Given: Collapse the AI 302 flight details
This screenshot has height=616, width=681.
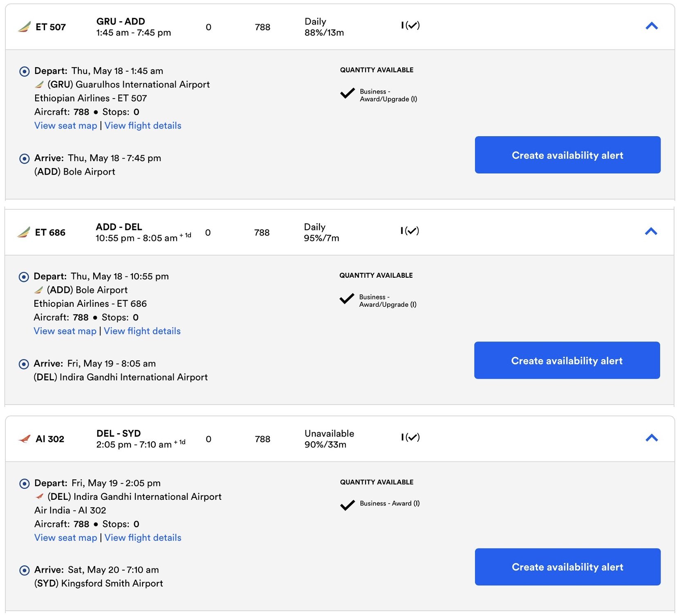Looking at the screenshot, I should tap(652, 438).
